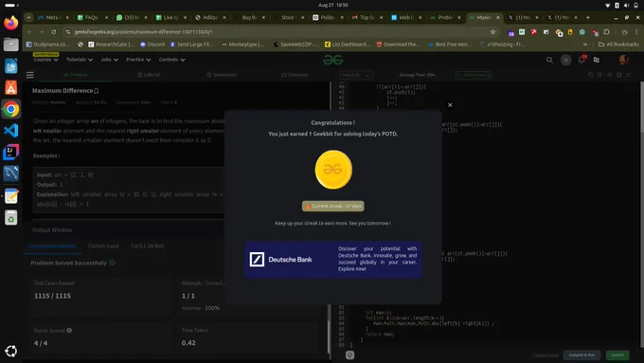Image resolution: width=644 pixels, height=363 pixels.
Task: Show more bookmarks with the double chevron
Action: (x=585, y=45)
